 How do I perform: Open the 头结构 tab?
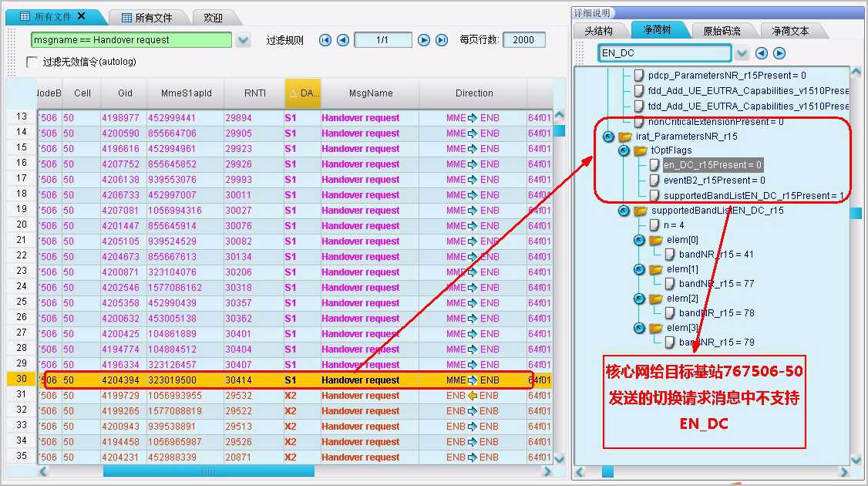pyautogui.click(x=599, y=31)
